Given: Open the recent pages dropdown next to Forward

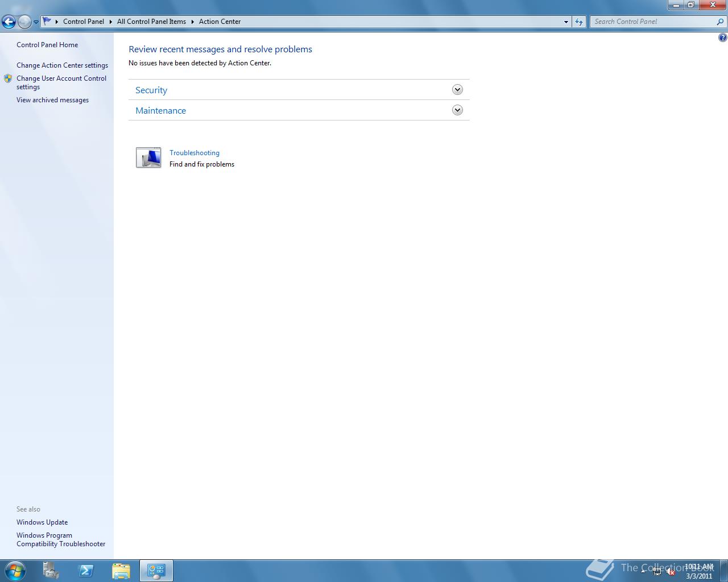Looking at the screenshot, I should tap(36, 22).
